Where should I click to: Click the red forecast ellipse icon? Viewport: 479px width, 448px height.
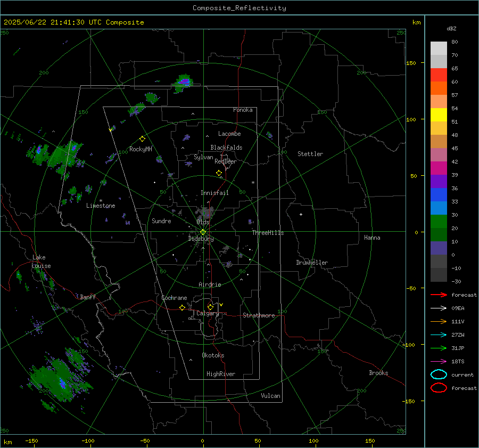439,388
